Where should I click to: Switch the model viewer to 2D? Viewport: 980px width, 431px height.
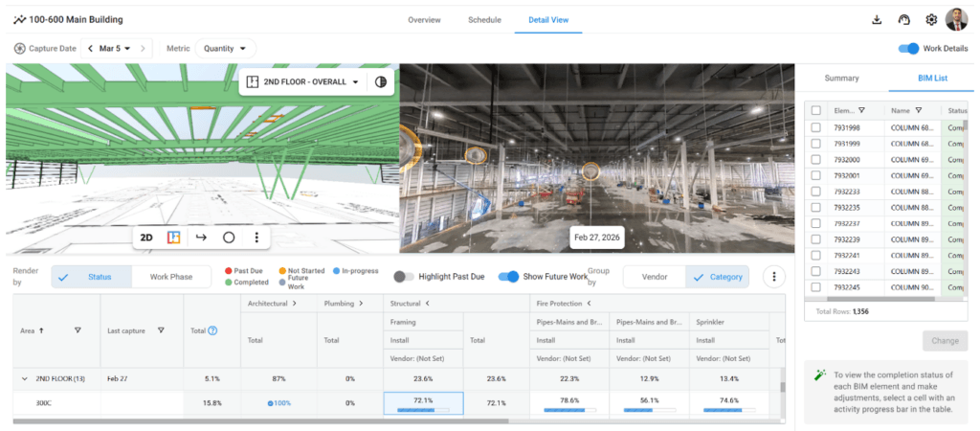(x=146, y=238)
